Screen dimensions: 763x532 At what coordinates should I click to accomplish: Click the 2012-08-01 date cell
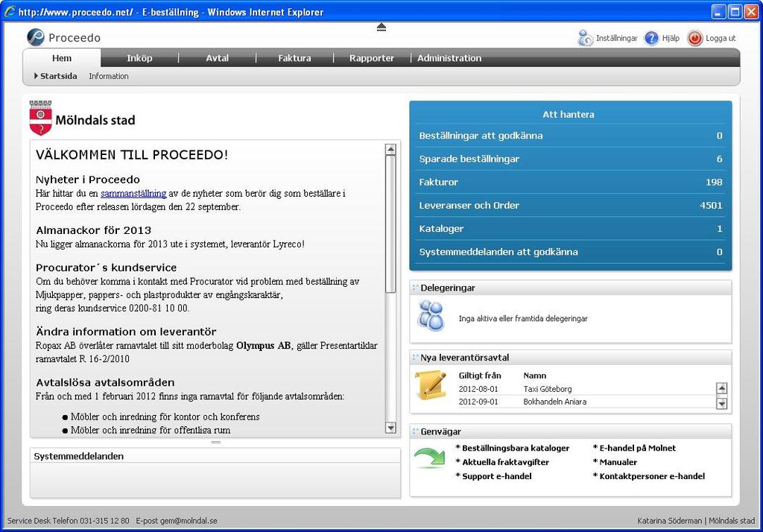[x=478, y=389]
